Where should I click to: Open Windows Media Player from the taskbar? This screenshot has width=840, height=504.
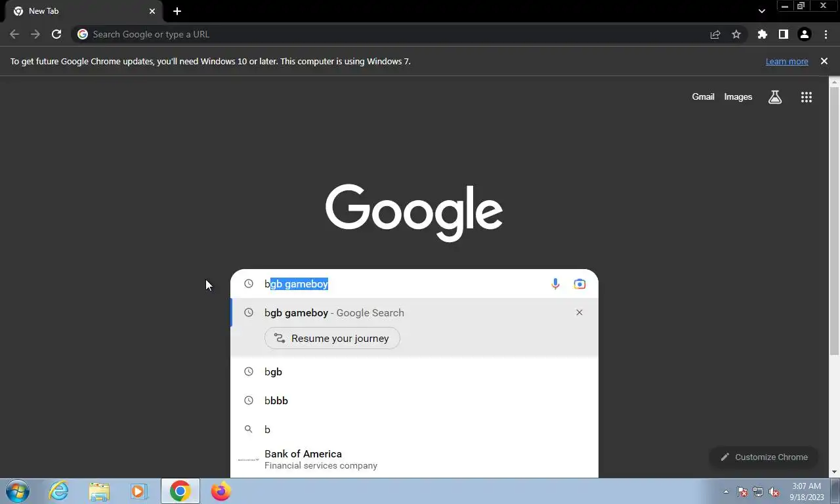[138, 491]
